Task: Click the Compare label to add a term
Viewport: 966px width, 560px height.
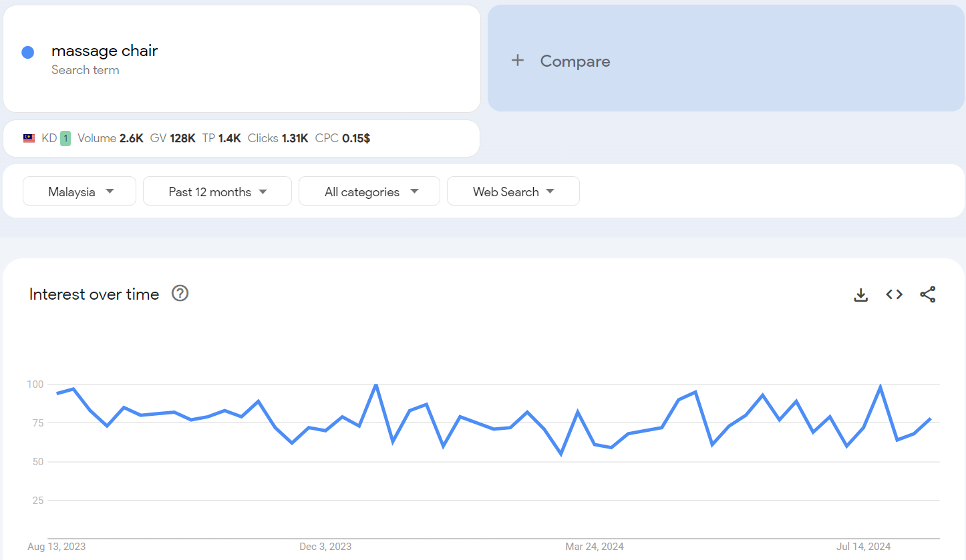Action: pyautogui.click(x=575, y=61)
